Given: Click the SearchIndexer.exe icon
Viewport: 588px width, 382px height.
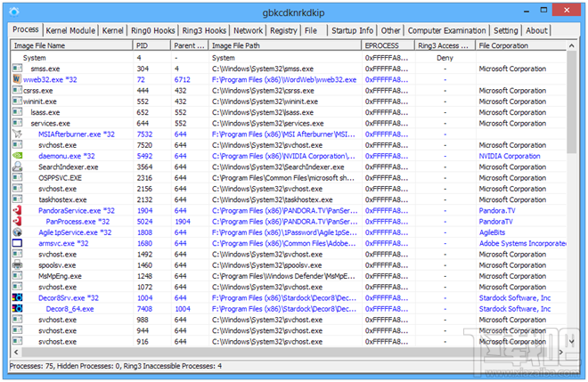Looking at the screenshot, I should (x=17, y=167).
